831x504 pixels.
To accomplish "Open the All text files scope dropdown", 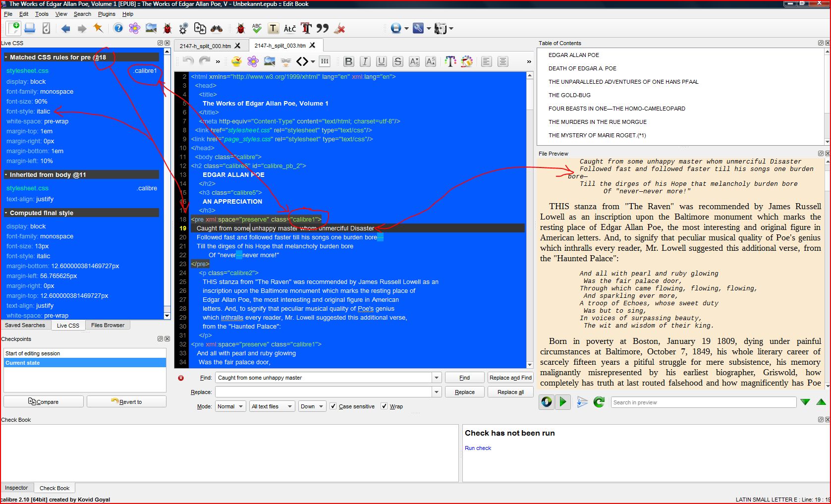I will click(272, 406).
